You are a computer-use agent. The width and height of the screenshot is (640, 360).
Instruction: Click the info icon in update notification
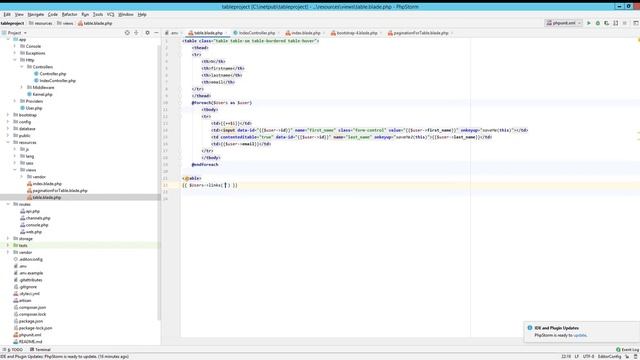[x=530, y=328]
